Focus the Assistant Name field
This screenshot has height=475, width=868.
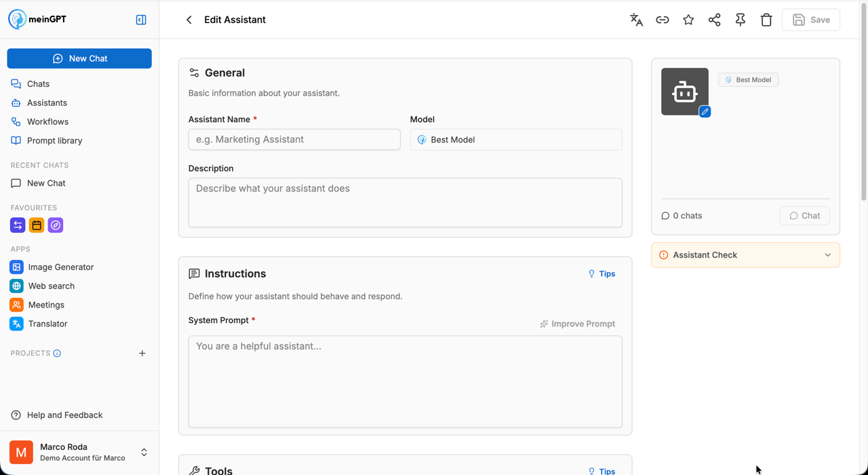click(x=294, y=140)
